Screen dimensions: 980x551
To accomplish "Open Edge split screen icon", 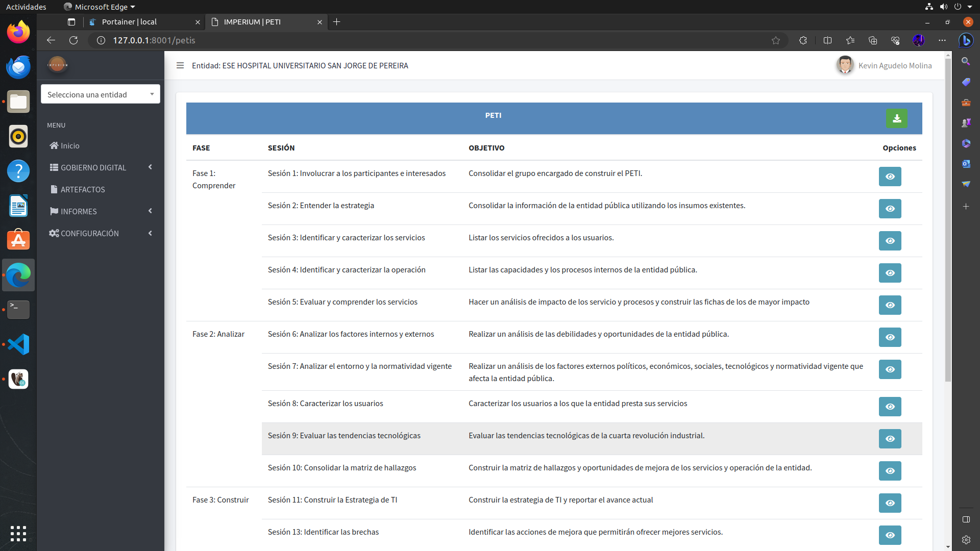I will pyautogui.click(x=827, y=40).
